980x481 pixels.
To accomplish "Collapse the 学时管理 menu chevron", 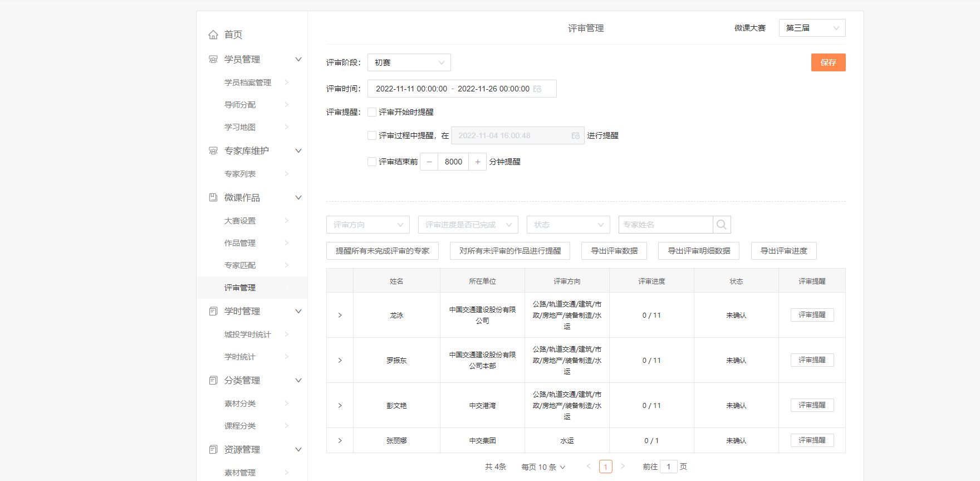I will click(x=298, y=311).
